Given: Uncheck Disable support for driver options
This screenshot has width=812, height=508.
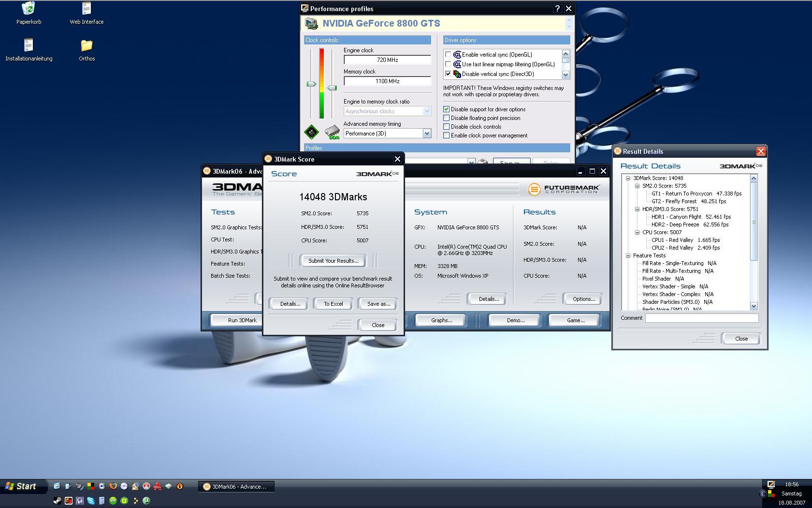Looking at the screenshot, I should tap(447, 109).
